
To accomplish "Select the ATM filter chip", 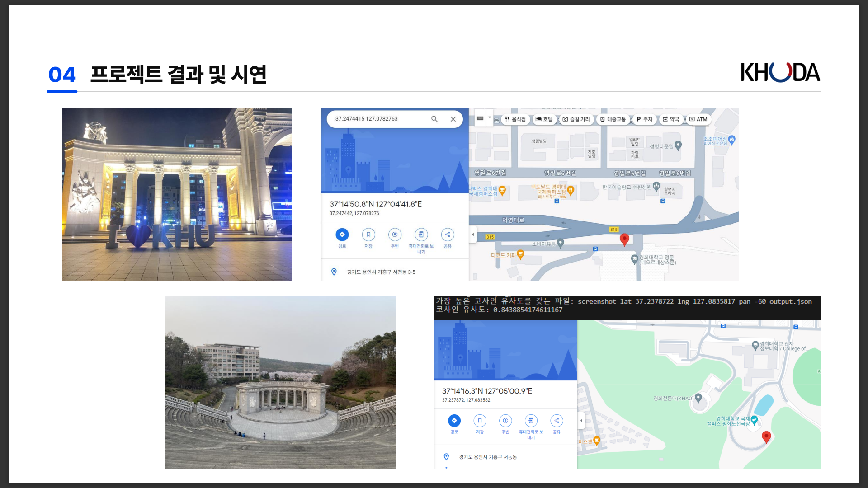I will (698, 119).
